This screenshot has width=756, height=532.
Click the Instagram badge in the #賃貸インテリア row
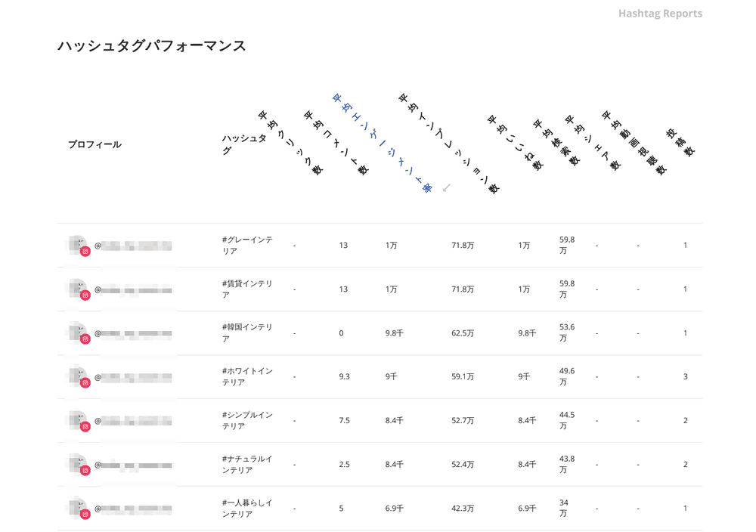[85, 295]
